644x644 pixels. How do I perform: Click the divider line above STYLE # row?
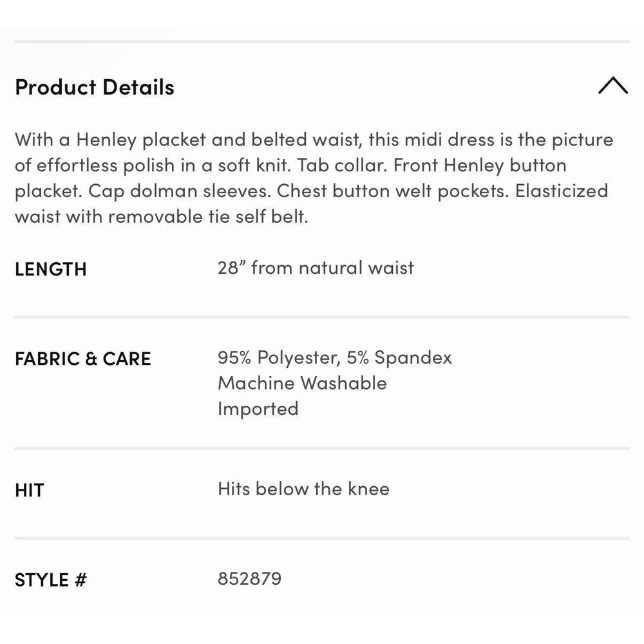coord(322,538)
